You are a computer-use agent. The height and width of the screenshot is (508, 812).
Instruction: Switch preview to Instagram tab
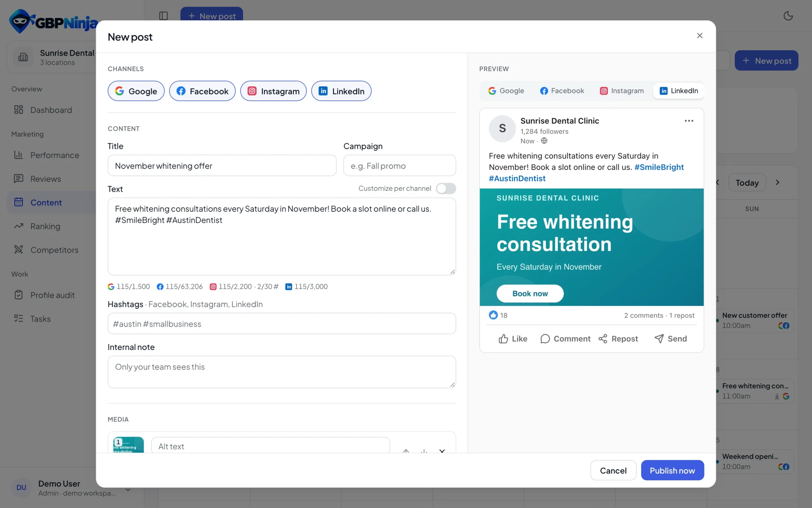pyautogui.click(x=622, y=91)
